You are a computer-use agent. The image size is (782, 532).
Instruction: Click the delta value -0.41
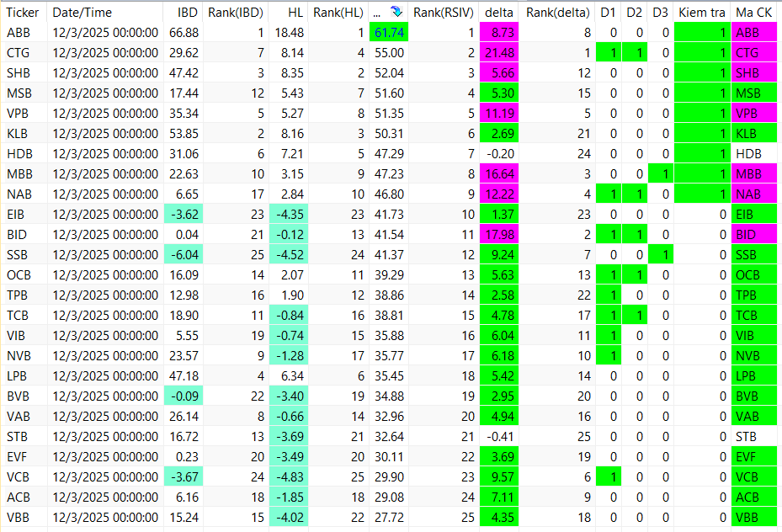pos(500,436)
